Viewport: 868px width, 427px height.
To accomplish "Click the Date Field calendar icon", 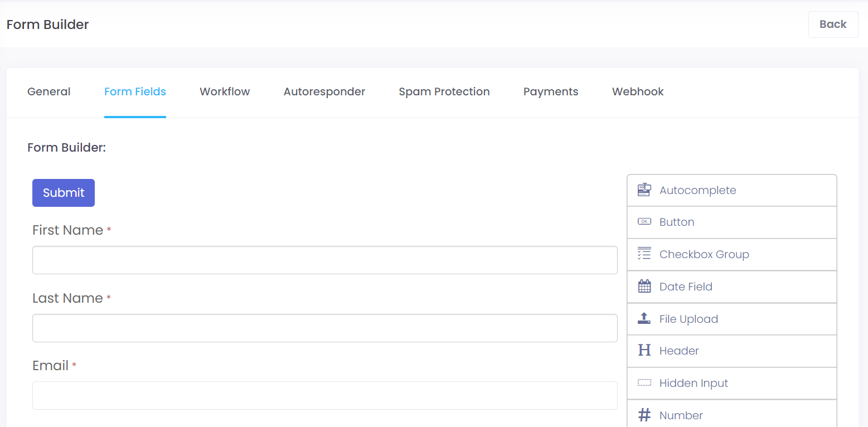I will point(644,287).
